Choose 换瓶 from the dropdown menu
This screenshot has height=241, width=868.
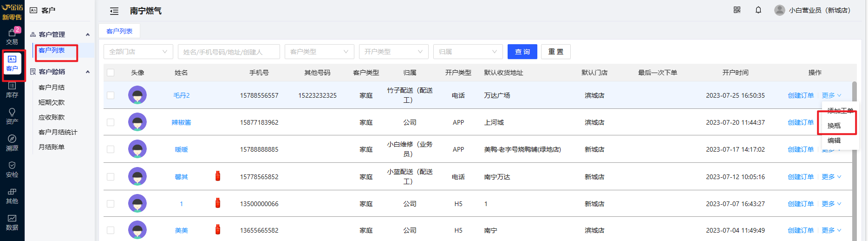pyautogui.click(x=834, y=126)
